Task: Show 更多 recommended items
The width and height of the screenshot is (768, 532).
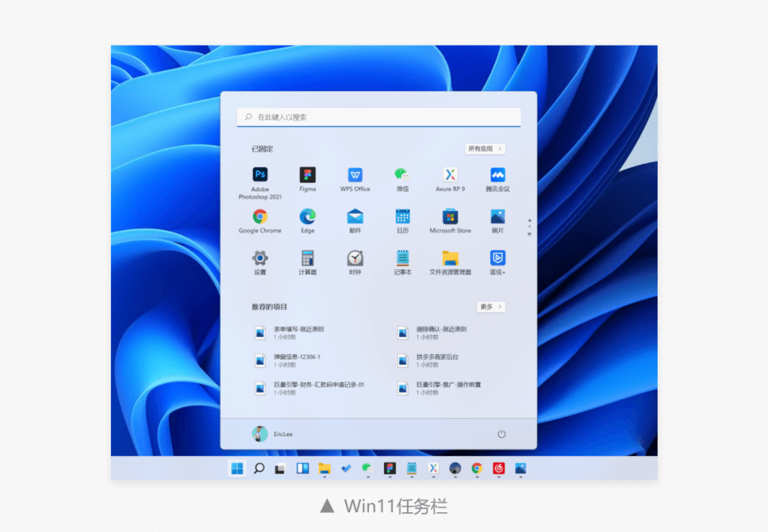Action: (x=491, y=307)
